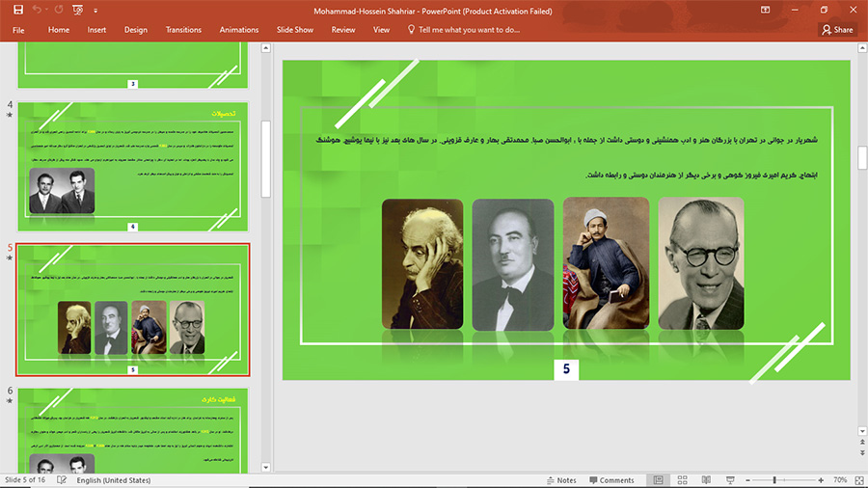The height and width of the screenshot is (488, 868).
Task: Select slide 4 thumbnail with two men photo
Action: pyautogui.click(x=132, y=164)
